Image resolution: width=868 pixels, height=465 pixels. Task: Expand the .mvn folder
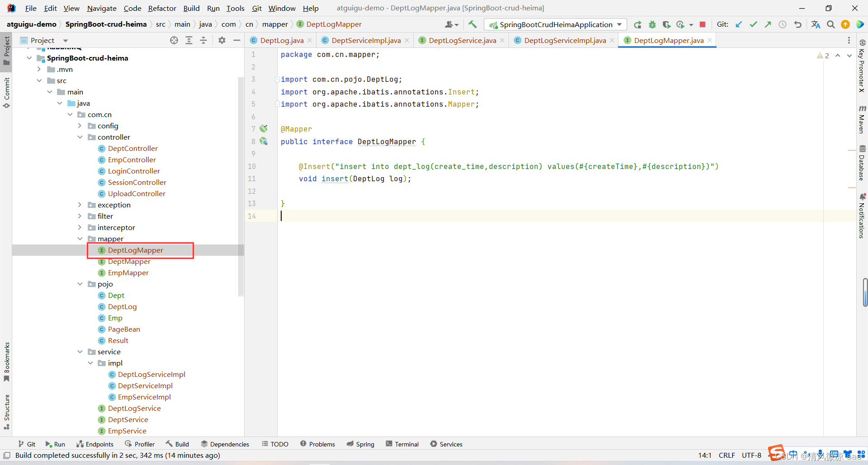pyautogui.click(x=39, y=69)
